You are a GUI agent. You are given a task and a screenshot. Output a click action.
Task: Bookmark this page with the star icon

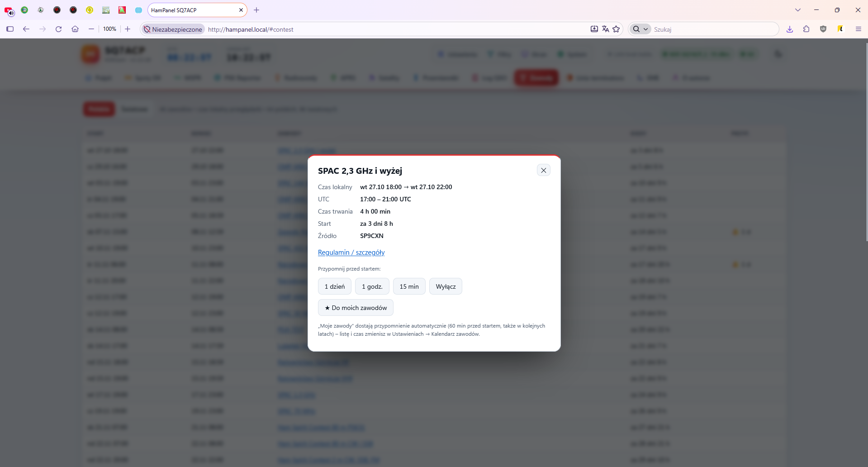point(616,29)
